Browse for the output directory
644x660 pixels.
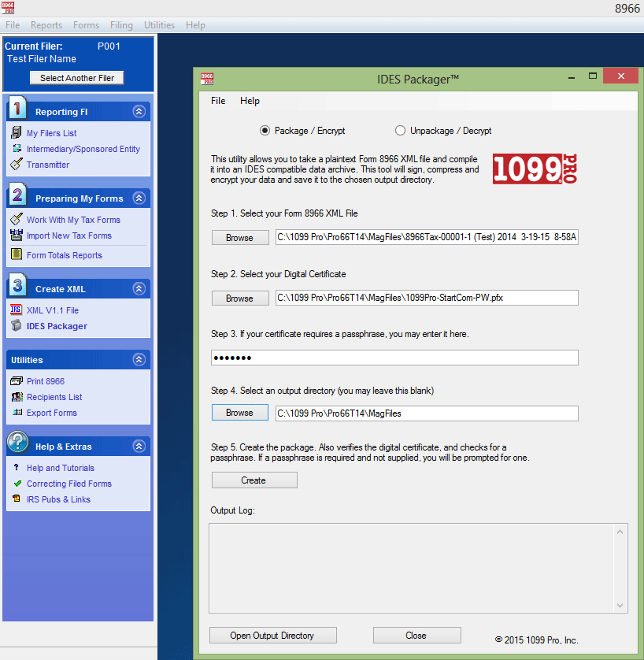(x=240, y=413)
